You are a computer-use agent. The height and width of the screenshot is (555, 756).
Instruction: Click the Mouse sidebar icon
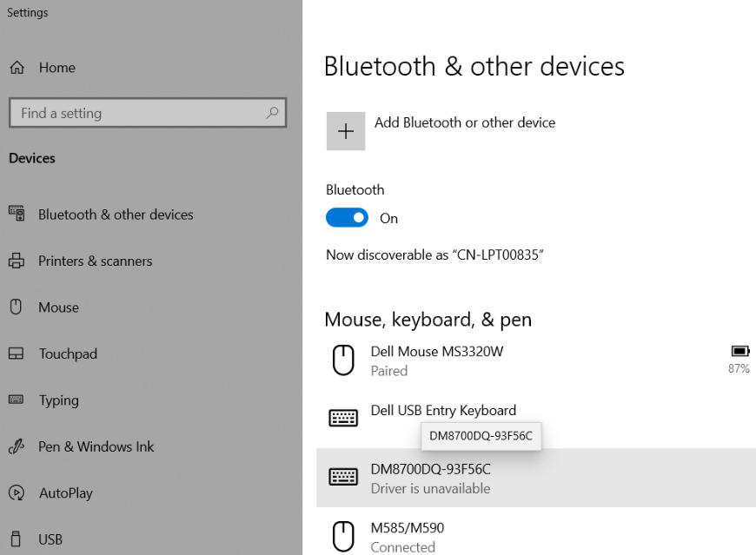pyautogui.click(x=16, y=307)
